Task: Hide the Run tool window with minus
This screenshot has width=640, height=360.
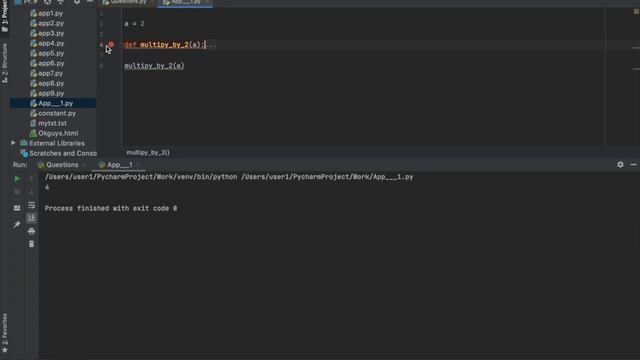Action: tap(633, 164)
